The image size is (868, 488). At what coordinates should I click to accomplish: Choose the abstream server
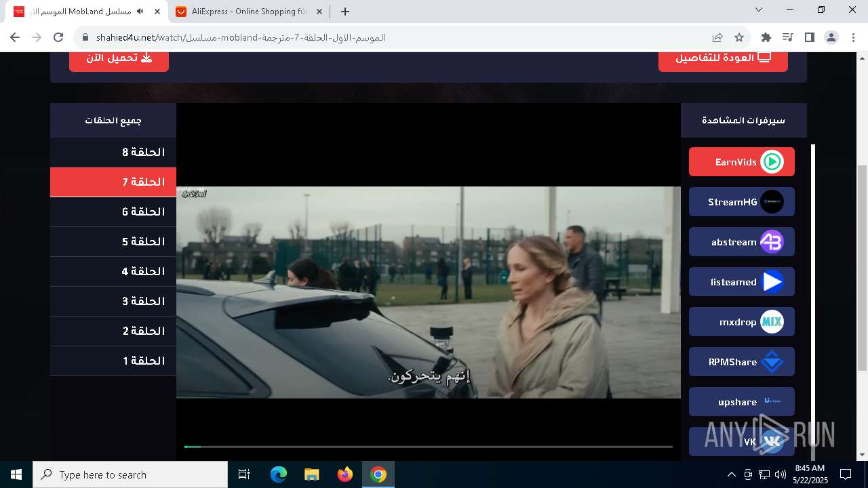click(x=741, y=242)
